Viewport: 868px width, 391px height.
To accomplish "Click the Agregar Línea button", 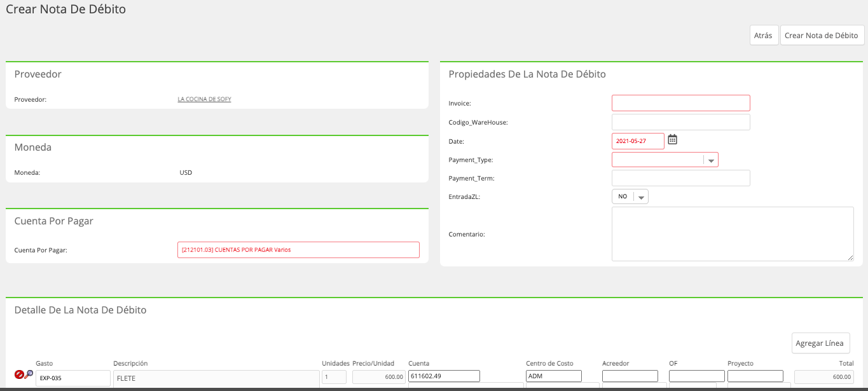I will pos(820,343).
